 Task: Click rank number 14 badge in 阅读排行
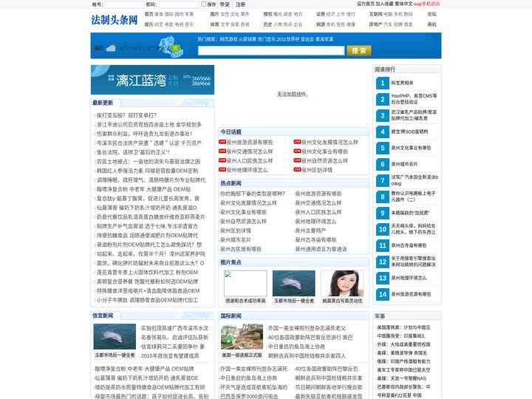tap(383, 295)
